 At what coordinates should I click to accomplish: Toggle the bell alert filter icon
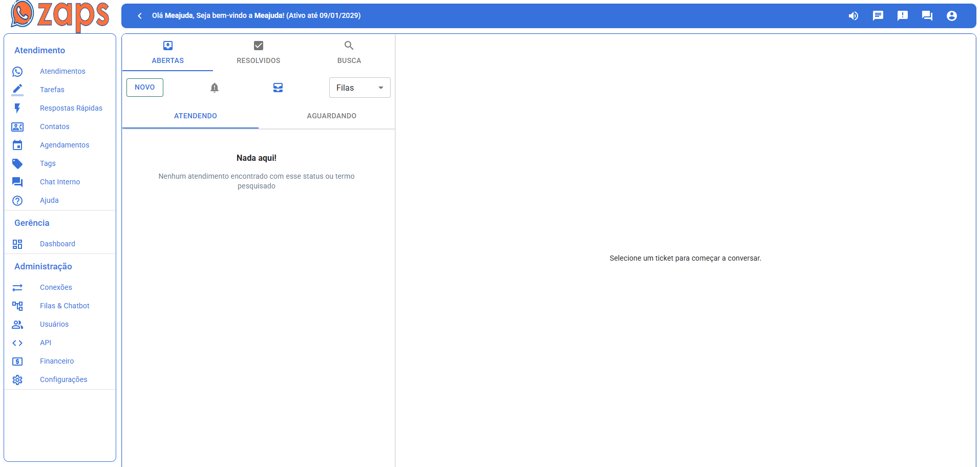point(215,88)
